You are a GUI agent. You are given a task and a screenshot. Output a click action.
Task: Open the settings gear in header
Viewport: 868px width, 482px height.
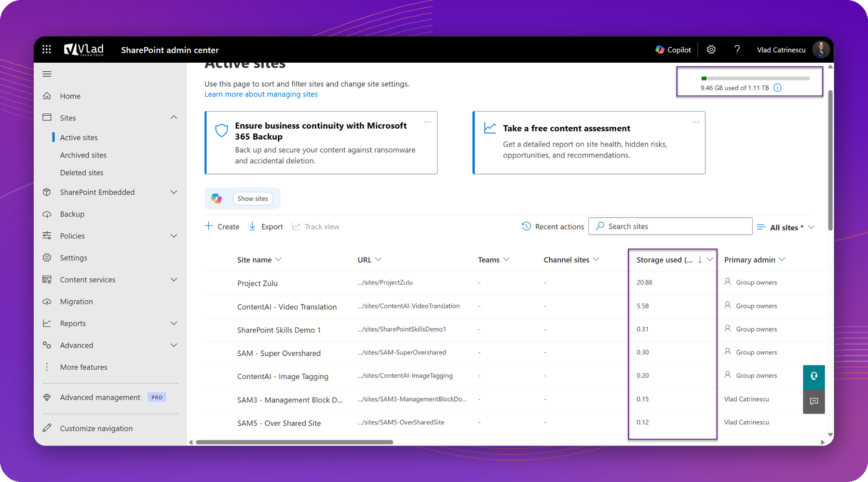pyautogui.click(x=711, y=49)
